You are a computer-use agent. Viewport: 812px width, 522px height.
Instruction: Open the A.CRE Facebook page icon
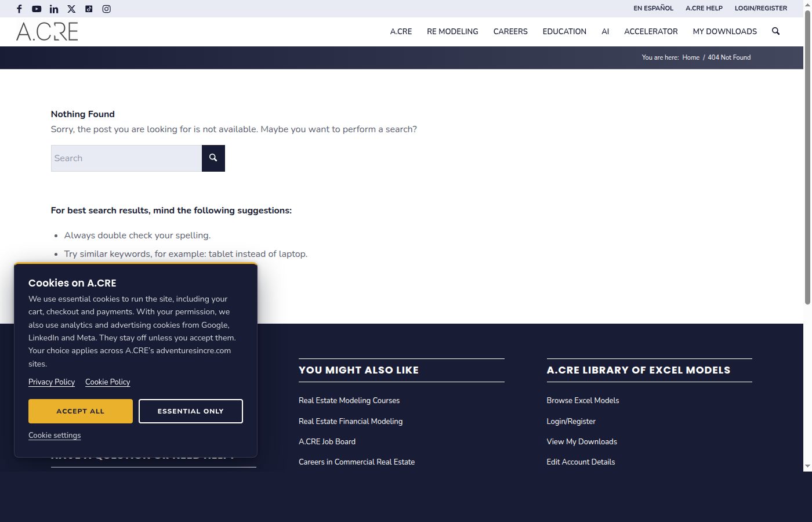tap(19, 9)
